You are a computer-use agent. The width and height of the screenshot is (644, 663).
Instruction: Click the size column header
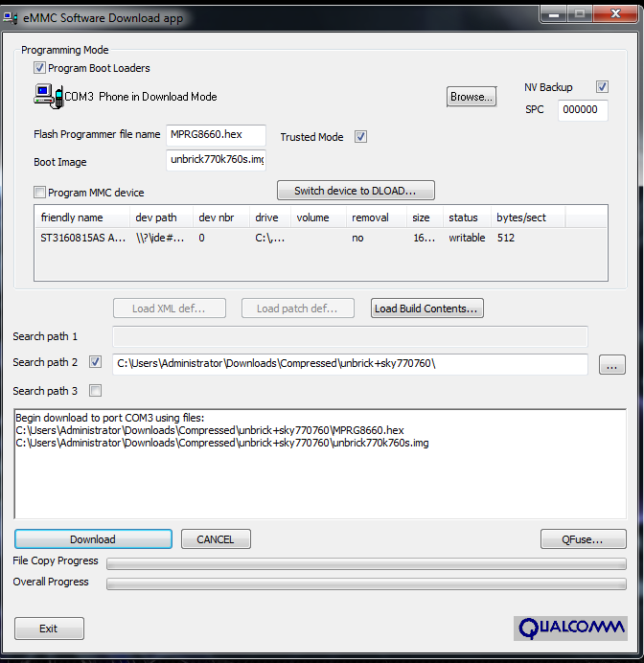pos(425,217)
